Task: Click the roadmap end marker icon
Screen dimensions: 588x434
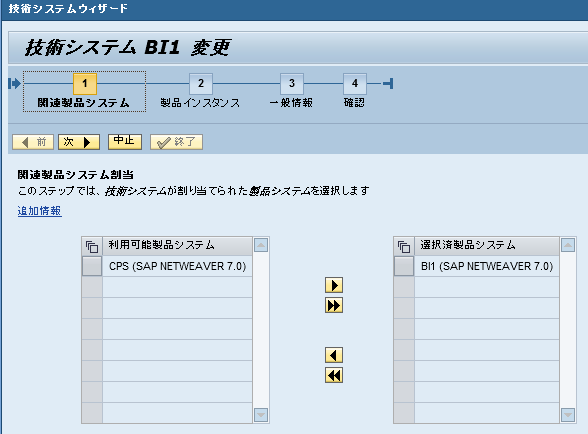Action: point(388,83)
